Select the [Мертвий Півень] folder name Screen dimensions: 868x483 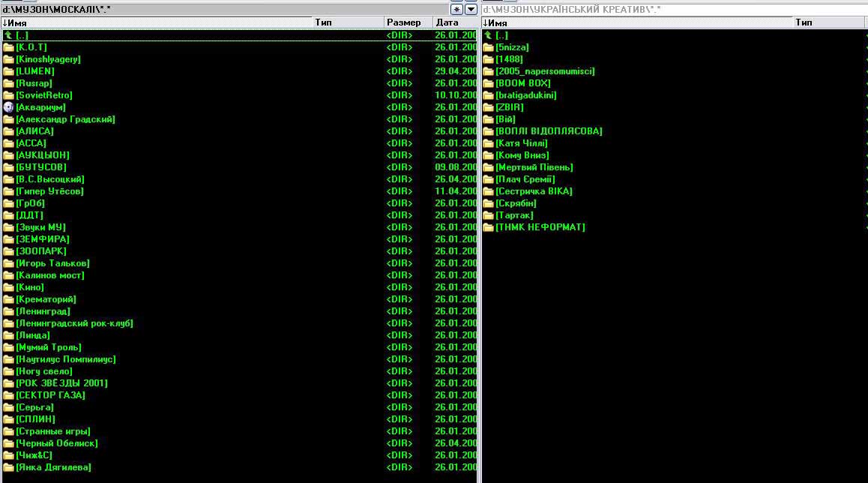tap(534, 167)
